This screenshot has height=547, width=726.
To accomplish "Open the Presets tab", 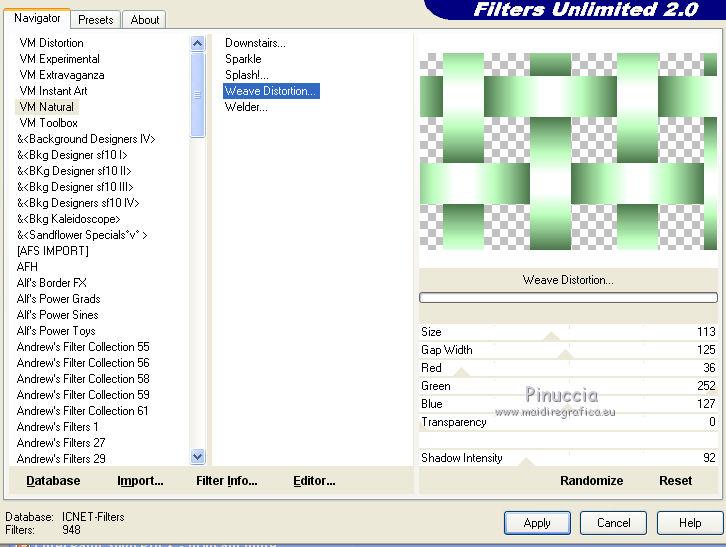I will click(x=96, y=20).
